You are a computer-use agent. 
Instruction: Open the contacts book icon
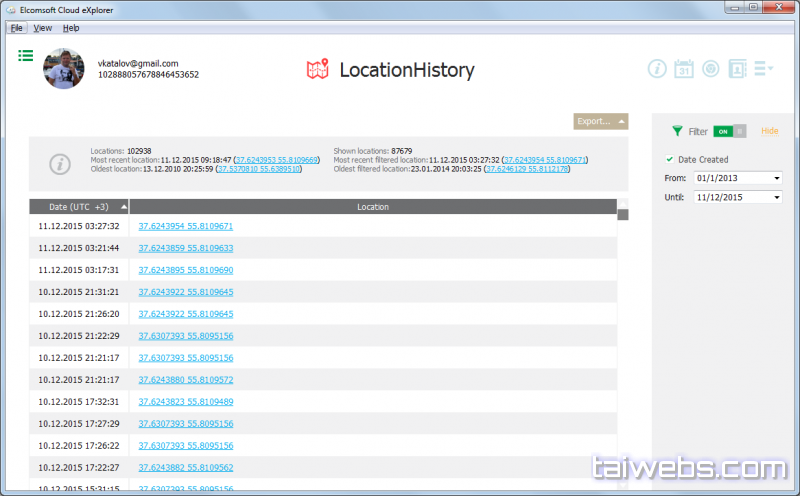pyautogui.click(x=737, y=69)
